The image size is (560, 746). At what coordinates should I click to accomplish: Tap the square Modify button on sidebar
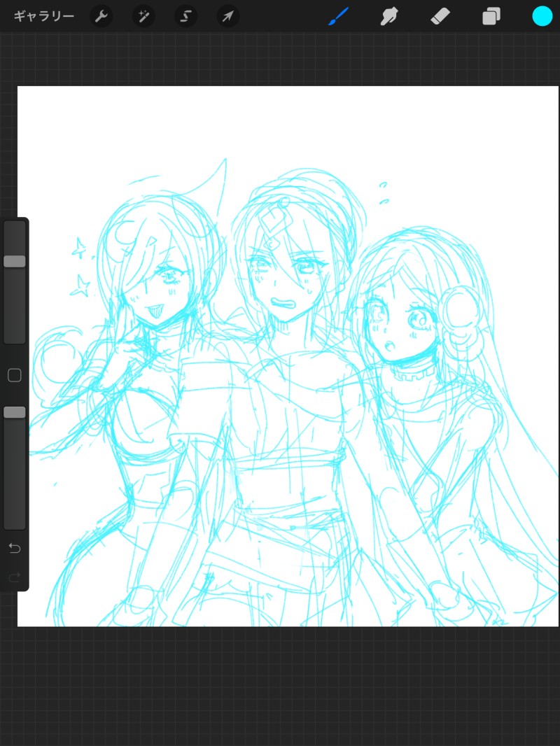pos(15,375)
